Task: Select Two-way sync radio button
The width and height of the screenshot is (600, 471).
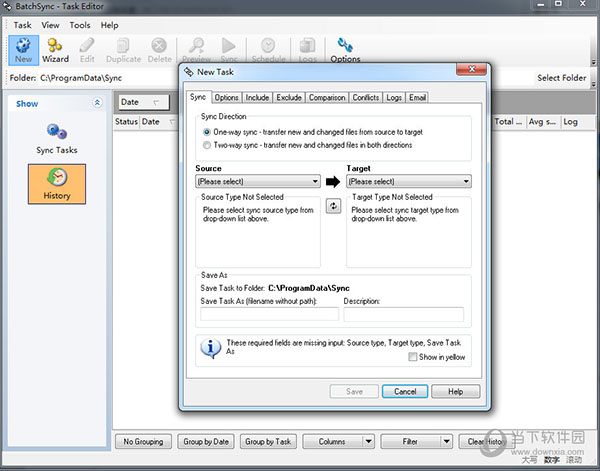Action: (x=207, y=145)
